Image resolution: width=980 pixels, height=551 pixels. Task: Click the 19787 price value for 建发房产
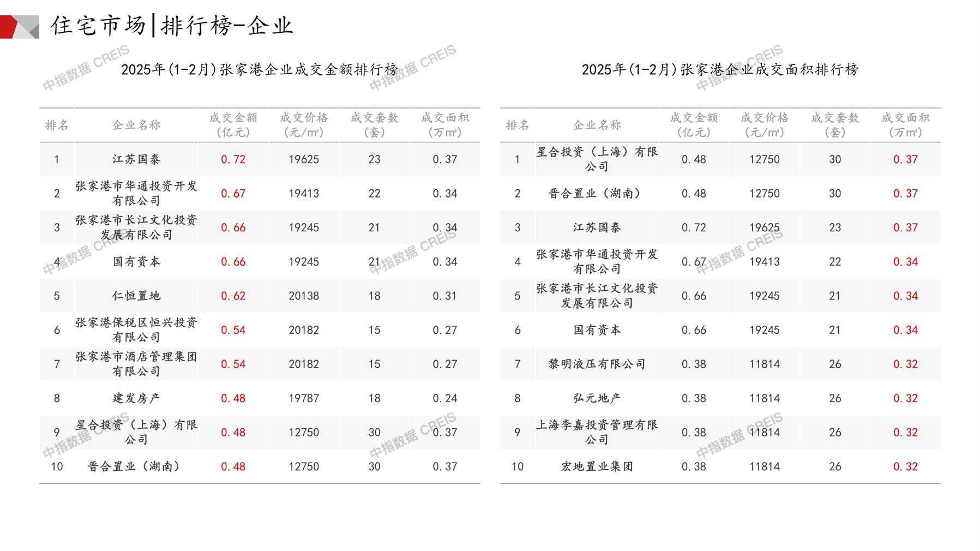304,398
